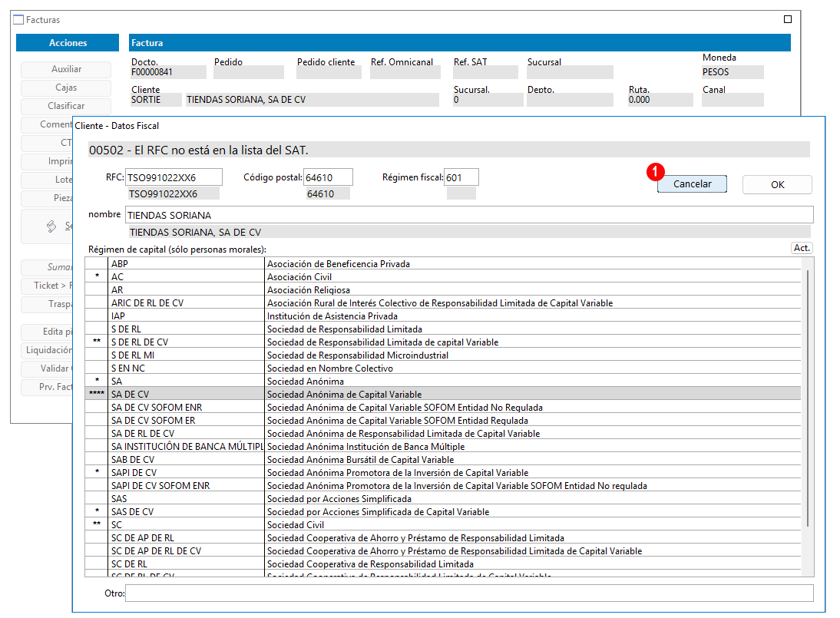Click the Depto. field in Facturas

click(x=570, y=100)
